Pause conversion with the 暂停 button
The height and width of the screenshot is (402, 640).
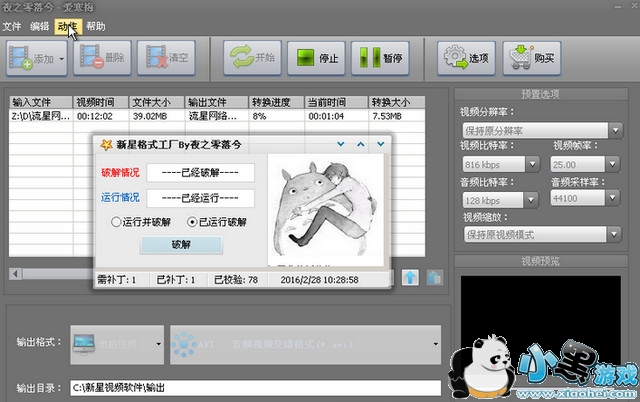(x=380, y=58)
